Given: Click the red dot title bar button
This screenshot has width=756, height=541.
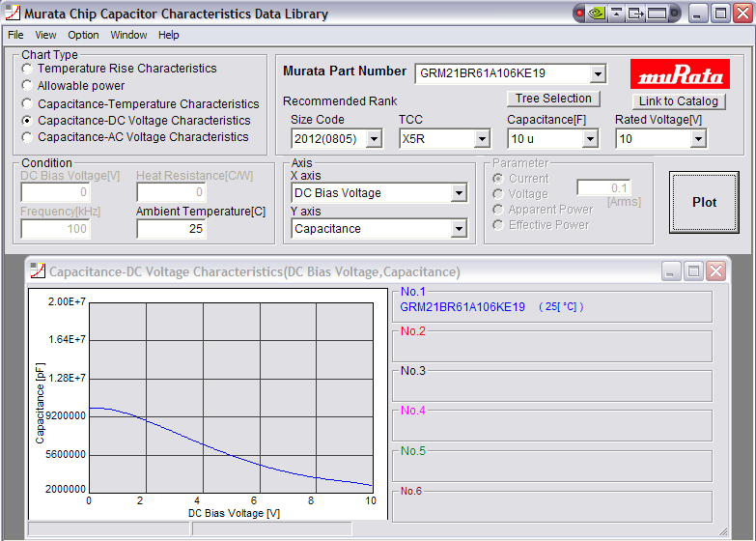Looking at the screenshot, I should pos(580,13).
